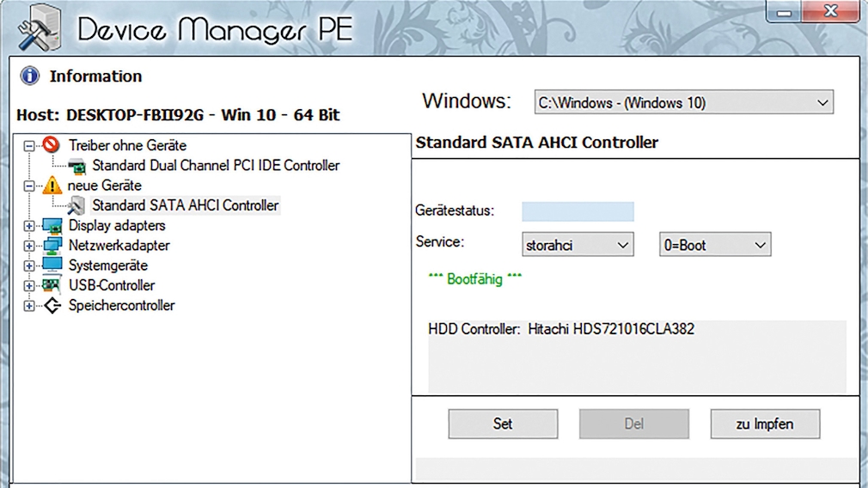This screenshot has height=488, width=868.
Task: Click the PCI IDE Controller card icon
Action: pyautogui.click(x=76, y=166)
